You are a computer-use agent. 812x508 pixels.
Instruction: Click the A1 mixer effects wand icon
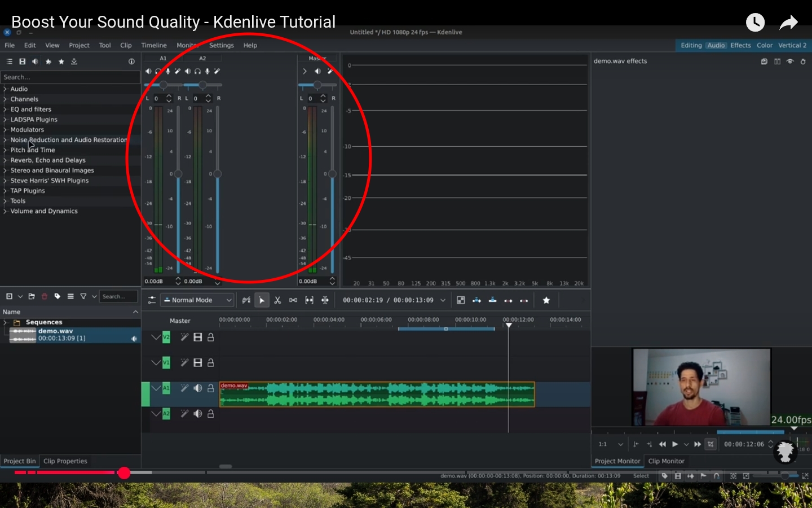[178, 71]
